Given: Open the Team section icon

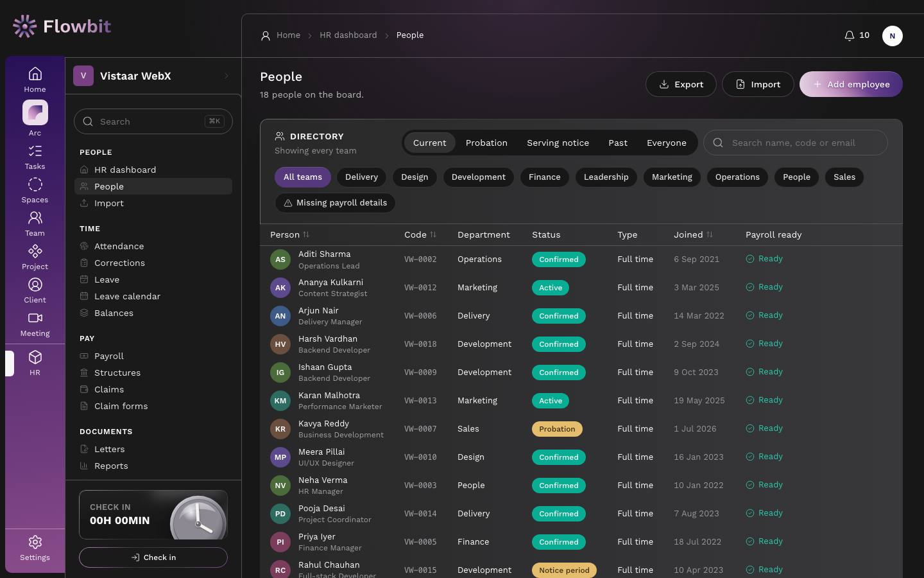Looking at the screenshot, I should tap(35, 223).
